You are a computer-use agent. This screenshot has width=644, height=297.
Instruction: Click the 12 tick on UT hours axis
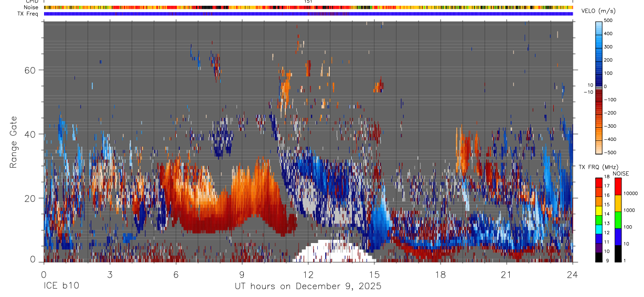(x=308, y=274)
